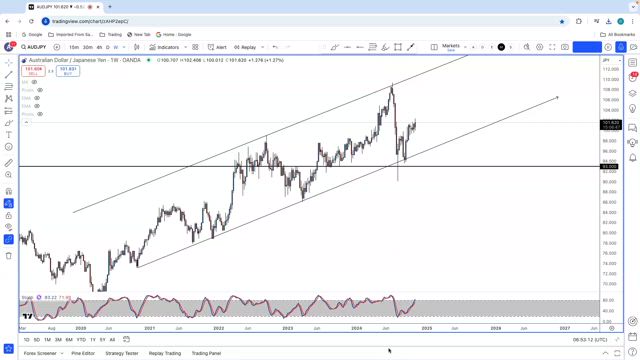Select the rectangle favorite drawing tool
This screenshot has width=640, height=360.
[398, 47]
